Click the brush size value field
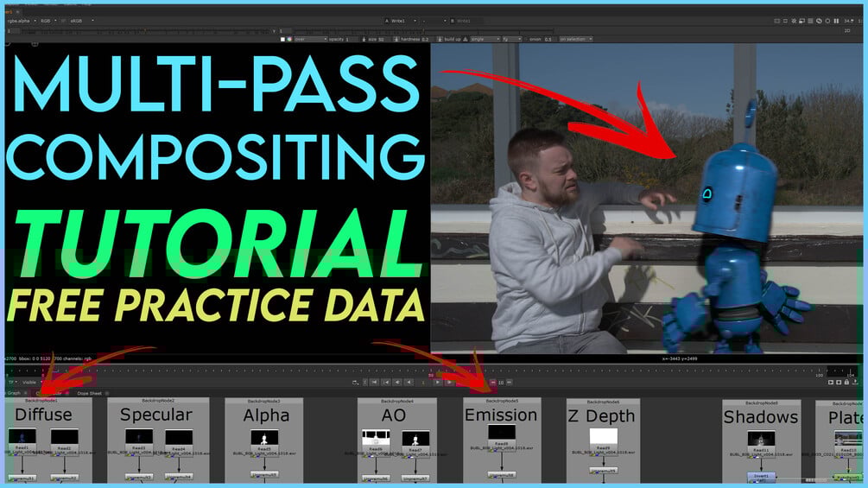Screen dimensions: 868x488 (382, 39)
